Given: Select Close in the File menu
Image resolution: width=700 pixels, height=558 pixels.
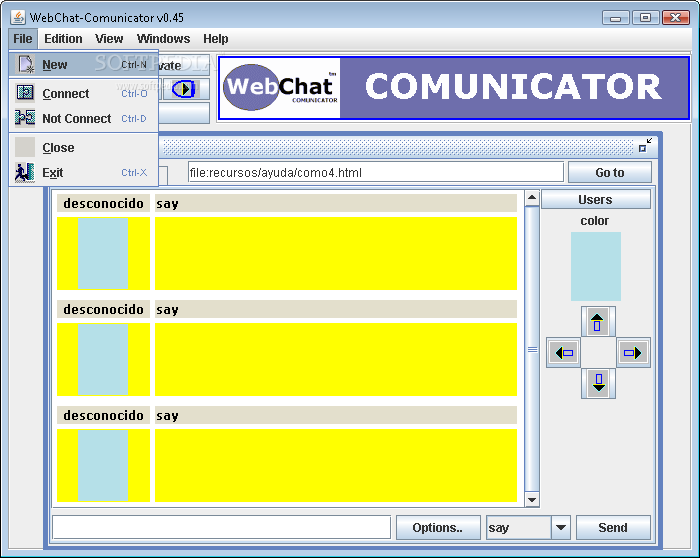Looking at the screenshot, I should 83,147.
